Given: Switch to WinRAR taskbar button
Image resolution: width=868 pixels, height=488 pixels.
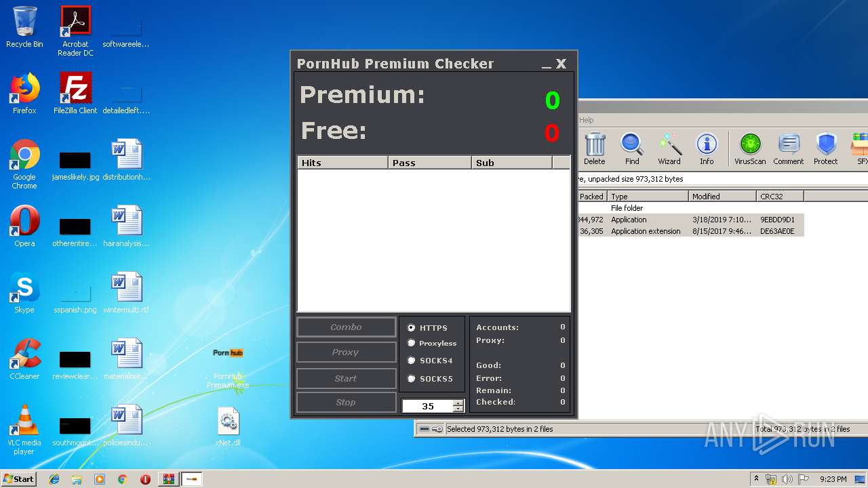Looking at the screenshot, I should (x=168, y=479).
